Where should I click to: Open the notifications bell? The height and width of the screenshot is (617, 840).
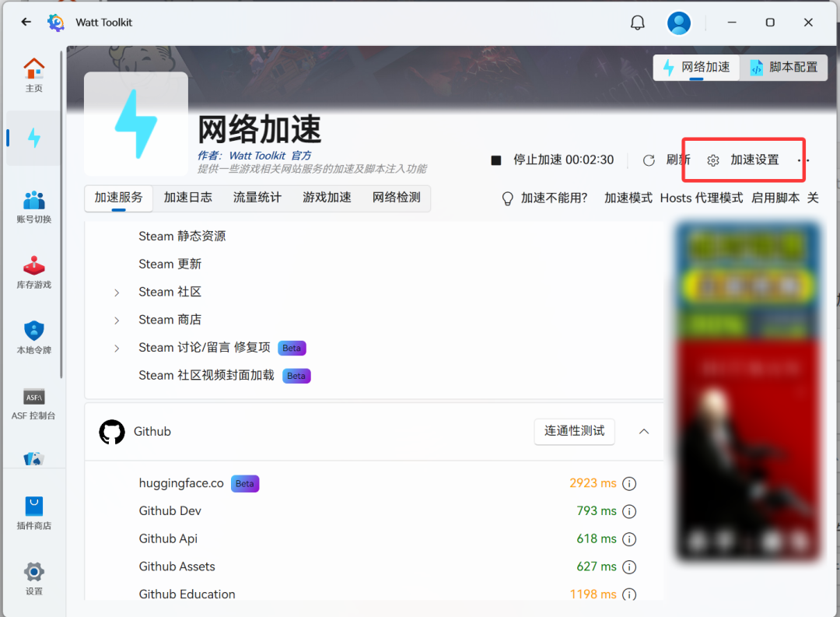638,23
